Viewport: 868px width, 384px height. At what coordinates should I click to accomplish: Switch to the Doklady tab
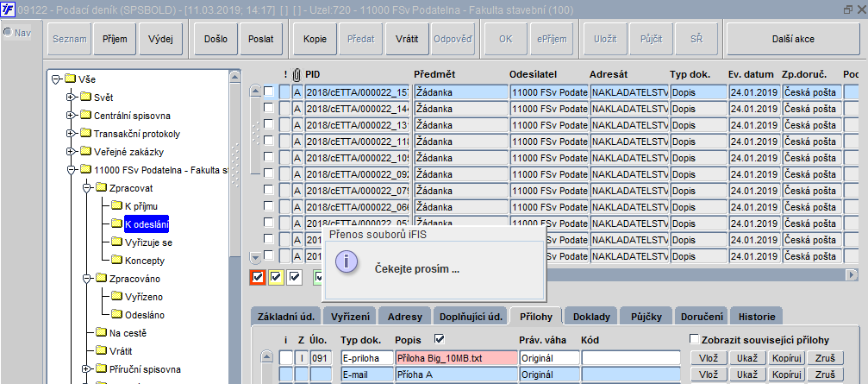(x=591, y=317)
